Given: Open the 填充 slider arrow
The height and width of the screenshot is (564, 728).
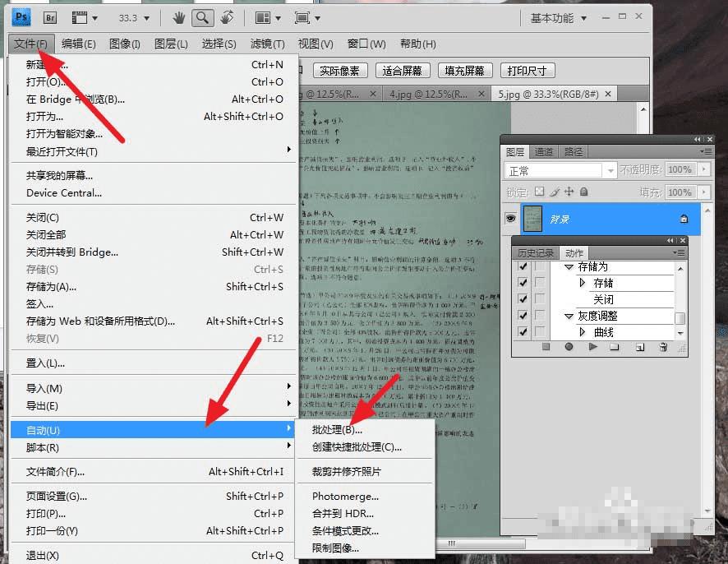Looking at the screenshot, I should [704, 192].
